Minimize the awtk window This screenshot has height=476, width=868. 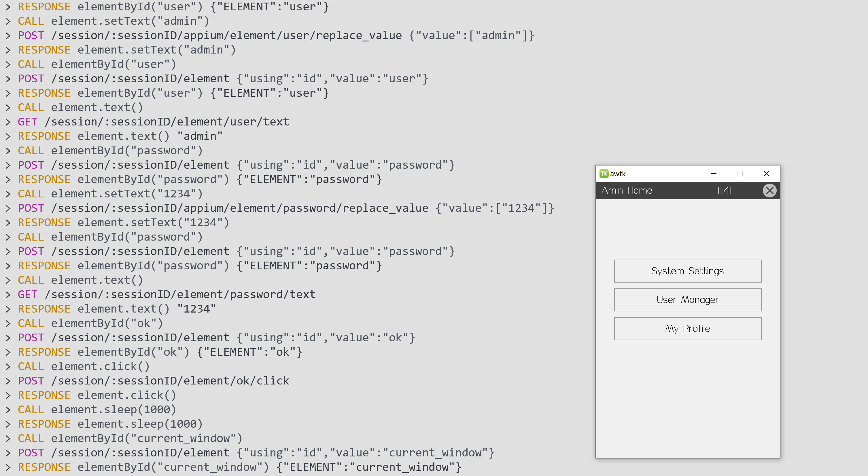(713, 173)
